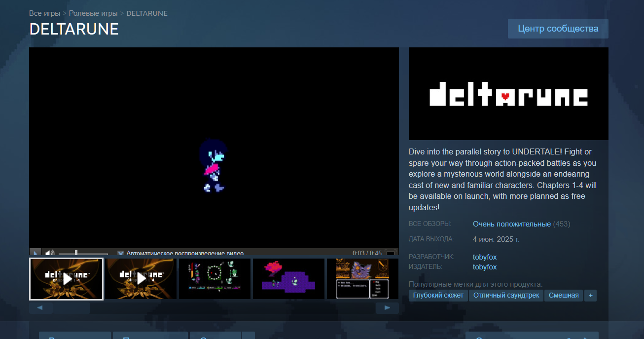
Task: Click the 'ДАТА ВЫХОДА:' label
Action: tap(431, 239)
